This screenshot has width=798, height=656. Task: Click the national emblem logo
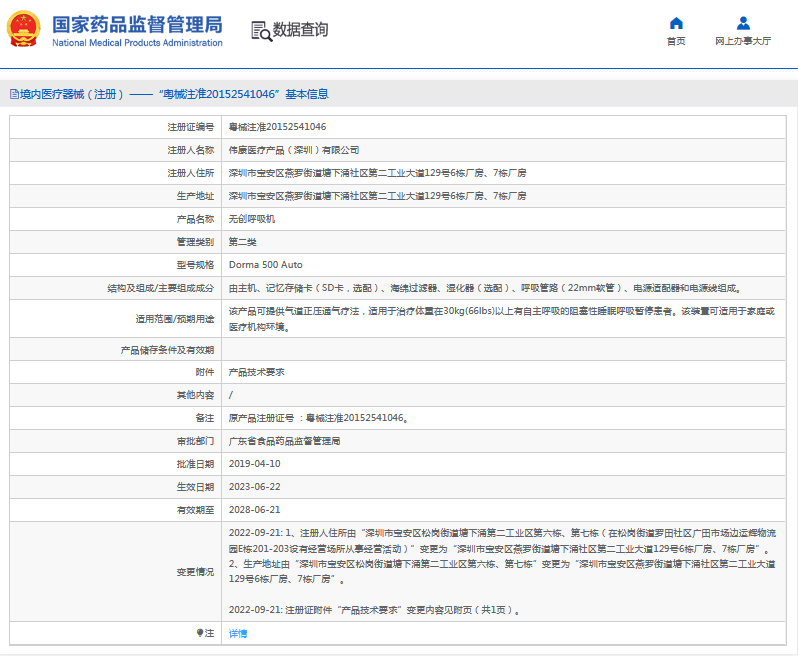point(23,29)
